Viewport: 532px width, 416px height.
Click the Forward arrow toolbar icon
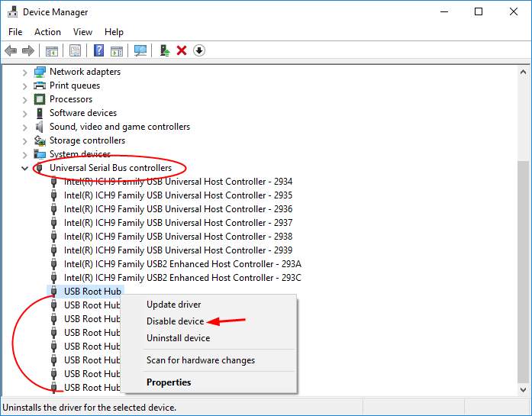click(28, 50)
